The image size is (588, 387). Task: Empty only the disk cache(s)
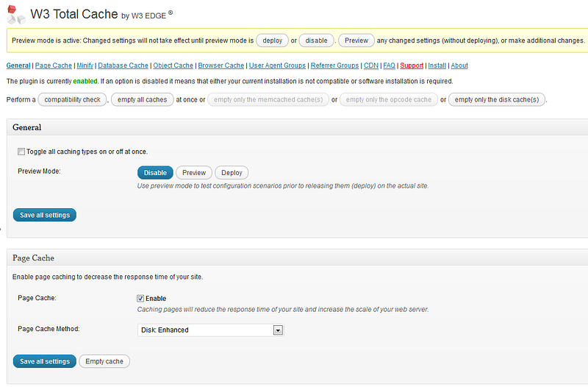(x=496, y=99)
